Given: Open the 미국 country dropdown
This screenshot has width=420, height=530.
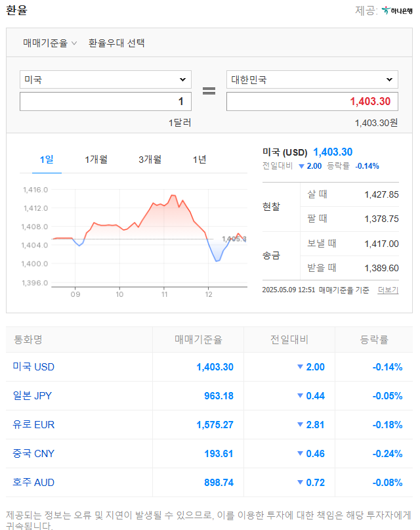Looking at the screenshot, I should 106,79.
